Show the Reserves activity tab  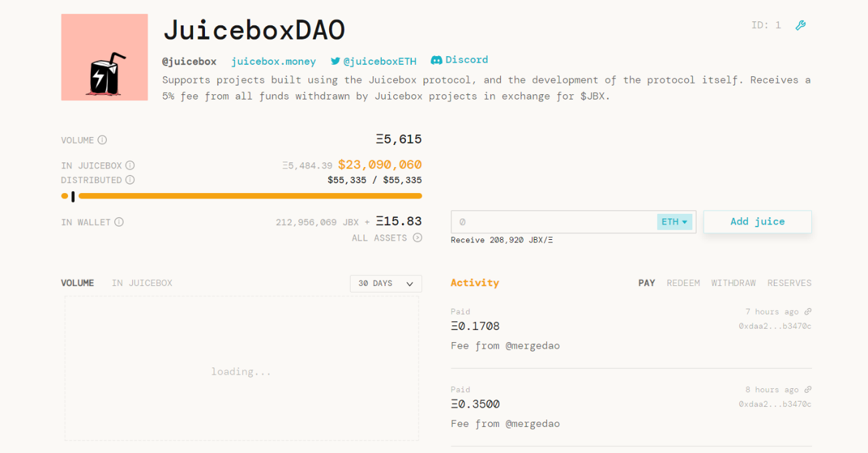pos(789,283)
